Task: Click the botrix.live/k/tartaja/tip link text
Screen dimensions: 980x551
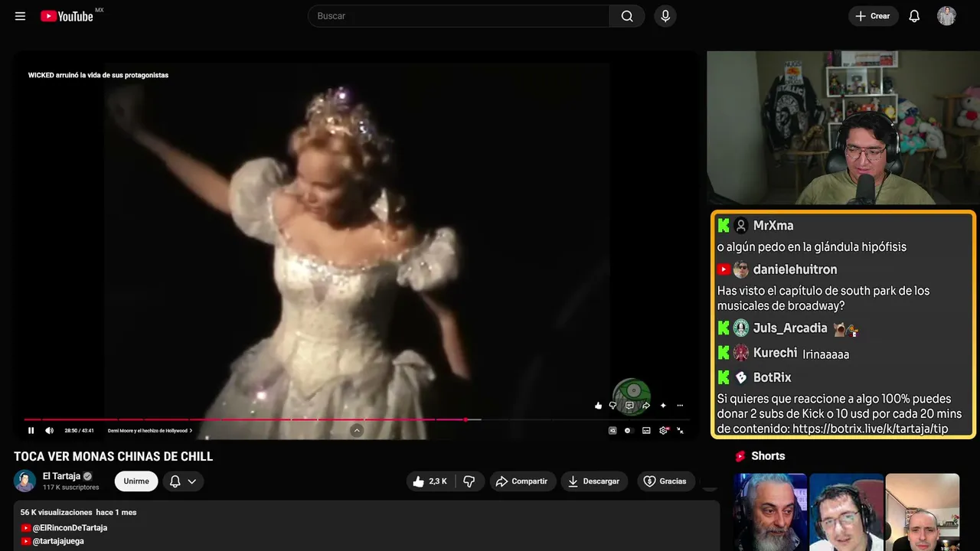Action: (x=871, y=429)
